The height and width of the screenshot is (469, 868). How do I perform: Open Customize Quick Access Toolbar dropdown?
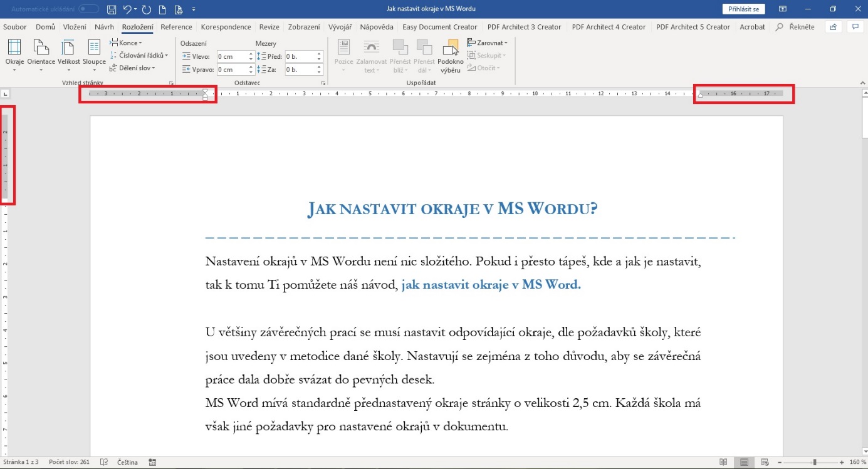194,9
